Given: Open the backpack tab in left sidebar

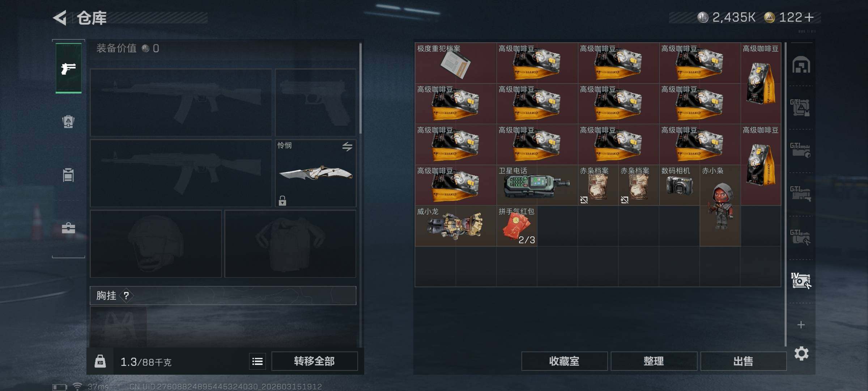Looking at the screenshot, I should tap(68, 122).
